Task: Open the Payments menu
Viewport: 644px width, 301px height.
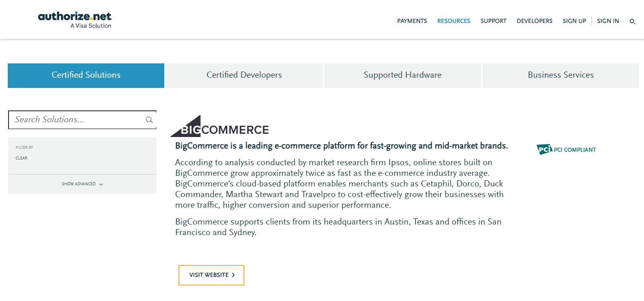Action: pos(412,21)
